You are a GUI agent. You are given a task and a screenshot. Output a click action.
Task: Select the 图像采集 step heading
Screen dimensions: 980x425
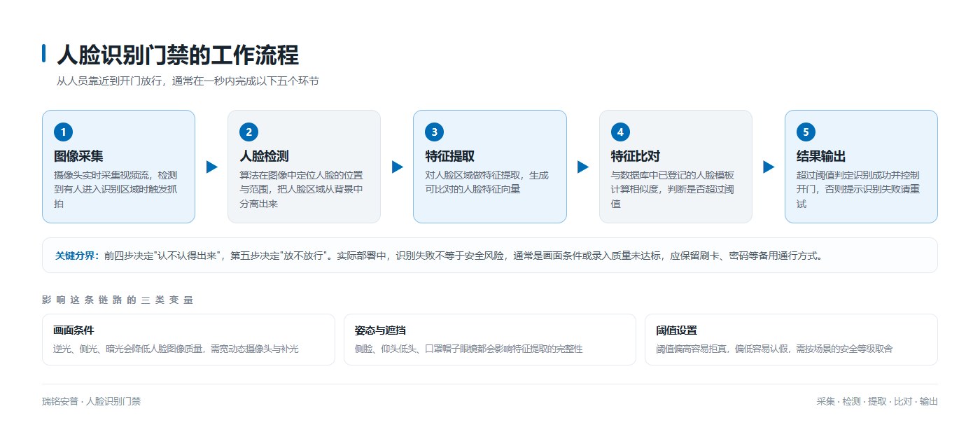[x=78, y=156]
